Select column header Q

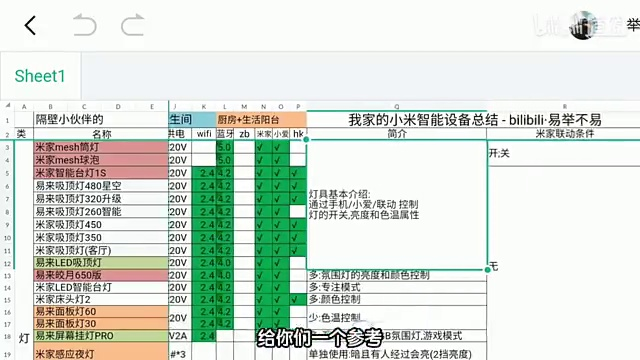click(x=396, y=107)
